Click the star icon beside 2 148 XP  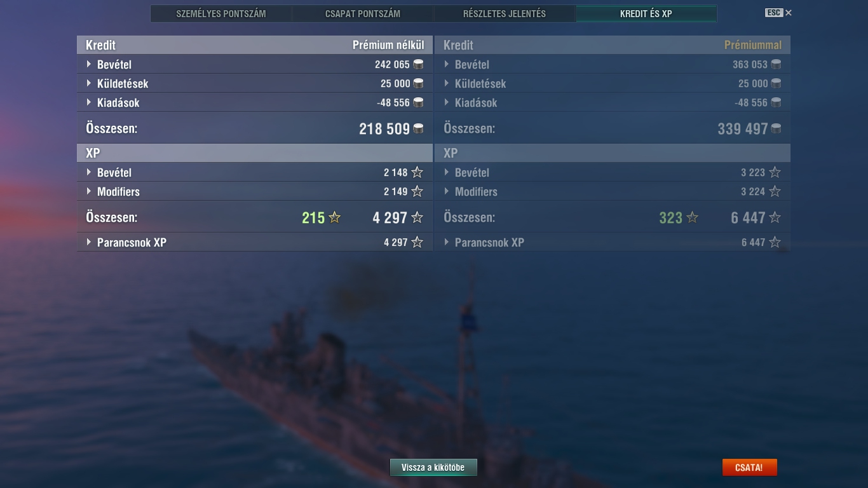[x=417, y=172]
